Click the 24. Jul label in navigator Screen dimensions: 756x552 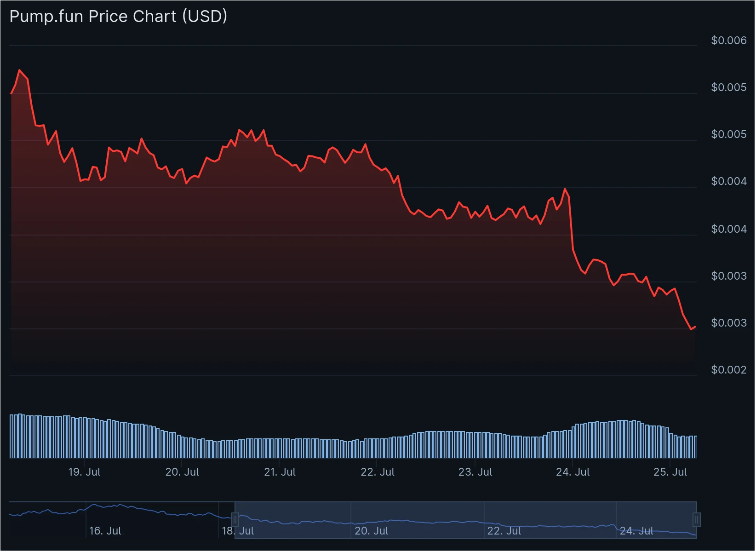tap(636, 531)
